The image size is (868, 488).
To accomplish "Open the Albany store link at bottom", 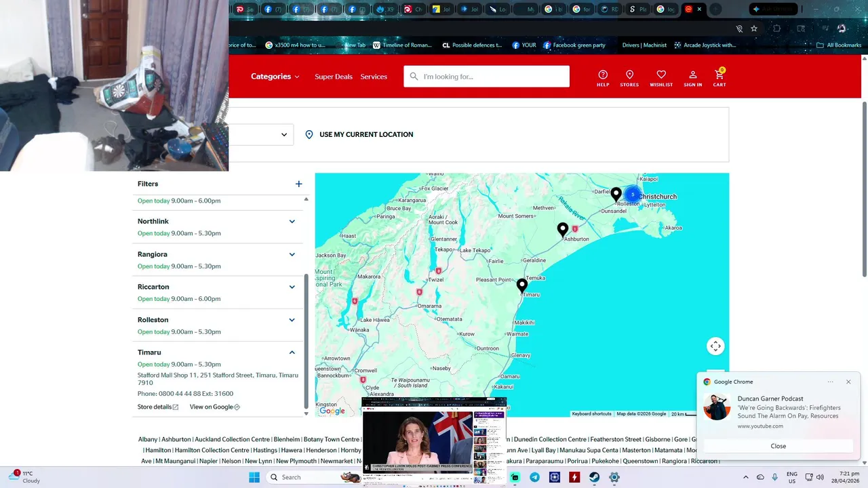I will [148, 439].
